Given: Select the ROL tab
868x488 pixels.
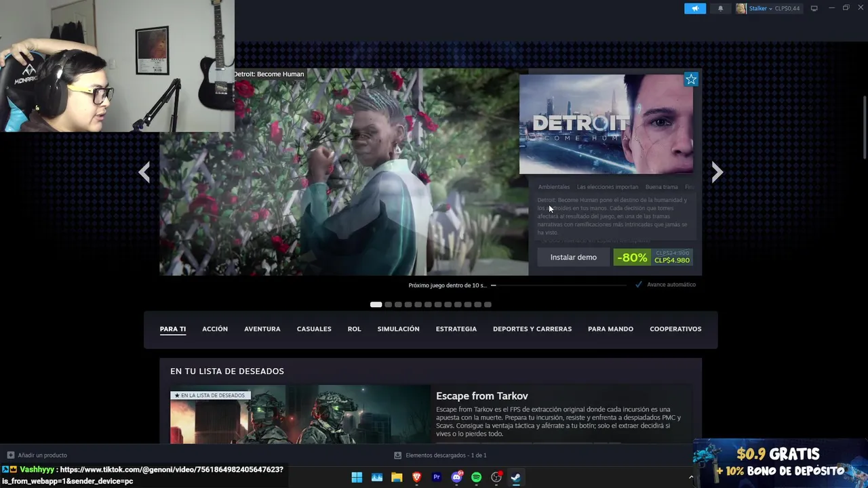Looking at the screenshot, I should (355, 329).
